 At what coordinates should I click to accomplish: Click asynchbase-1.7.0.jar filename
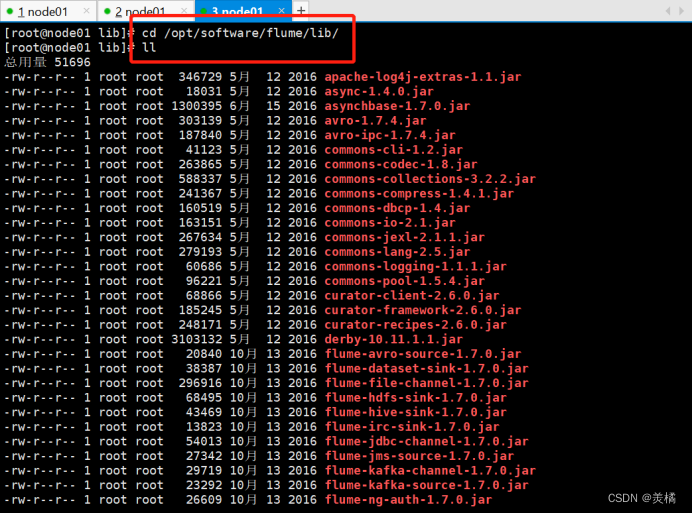point(397,106)
